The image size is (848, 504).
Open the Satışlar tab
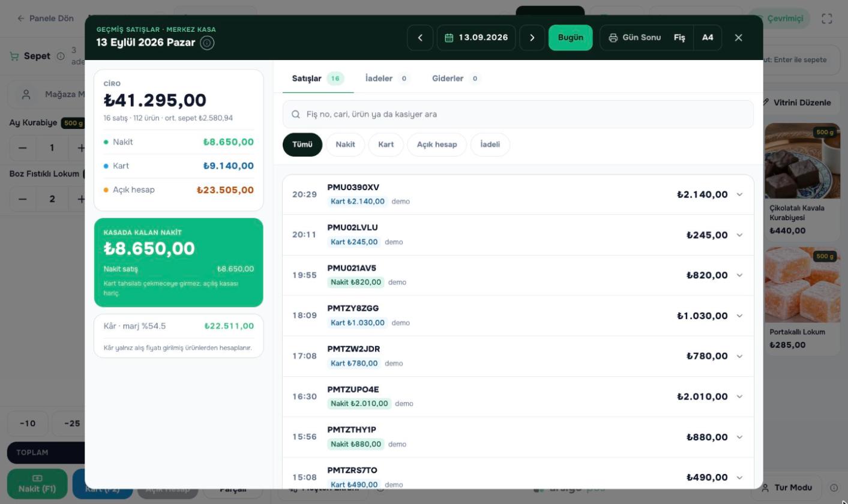[x=318, y=79]
